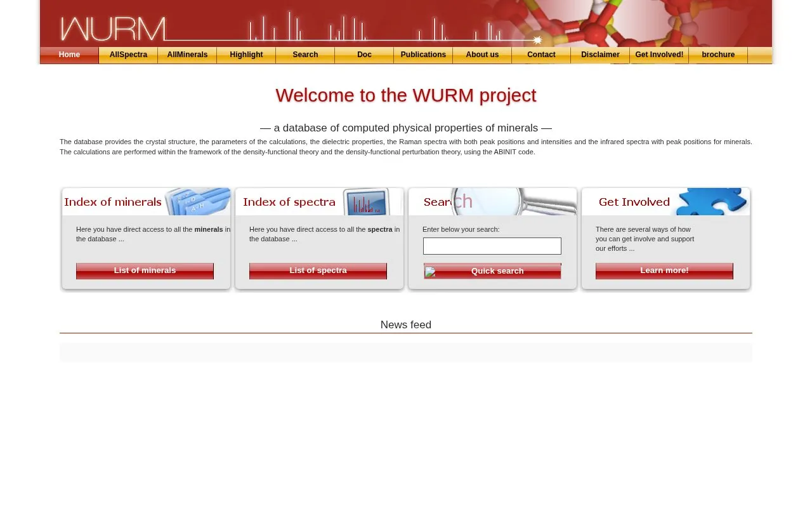
Task: Click the folder image beside Index of minerals
Action: 198,201
